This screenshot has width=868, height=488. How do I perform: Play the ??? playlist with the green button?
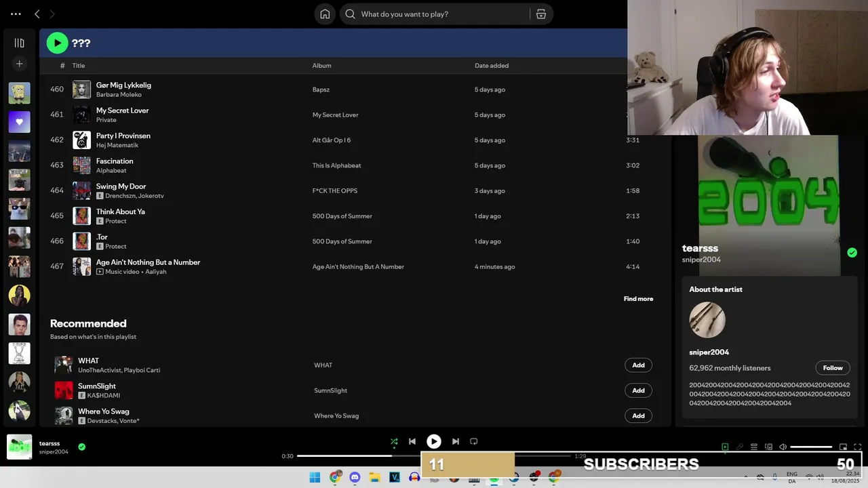click(57, 43)
